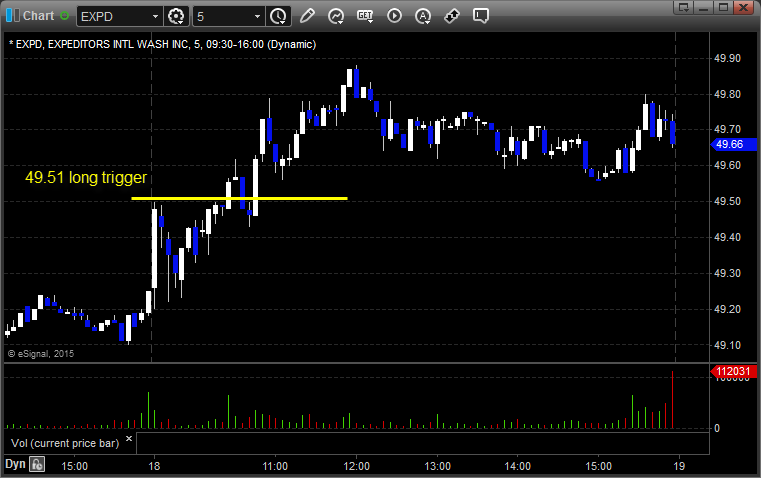Click date label 19 on time axis
The height and width of the screenshot is (478, 761).
(679, 466)
